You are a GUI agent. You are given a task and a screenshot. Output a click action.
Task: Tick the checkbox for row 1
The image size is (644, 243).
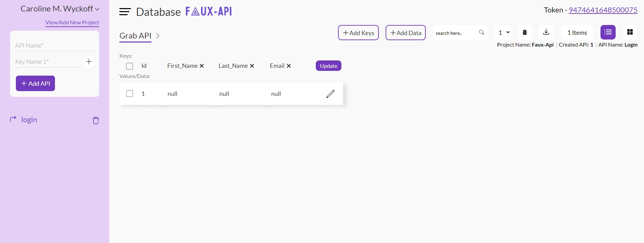tap(130, 93)
